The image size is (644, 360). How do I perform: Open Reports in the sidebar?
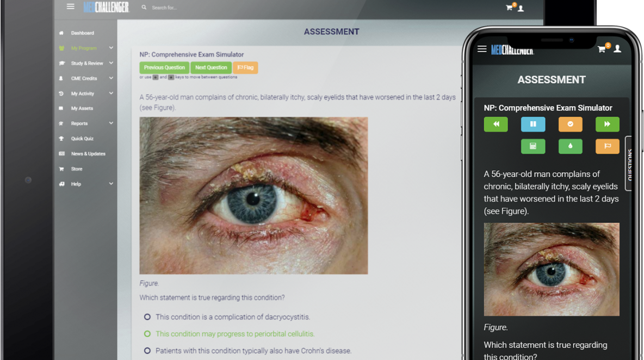point(79,123)
